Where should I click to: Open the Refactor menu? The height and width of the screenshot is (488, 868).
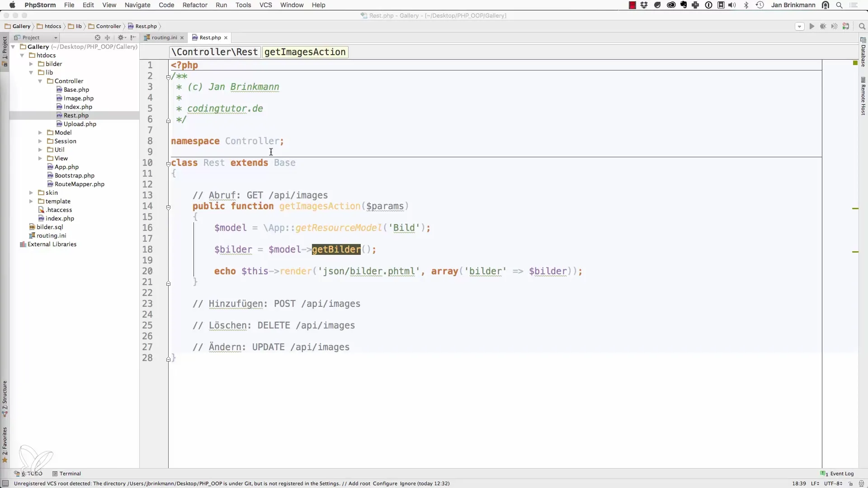click(x=195, y=5)
